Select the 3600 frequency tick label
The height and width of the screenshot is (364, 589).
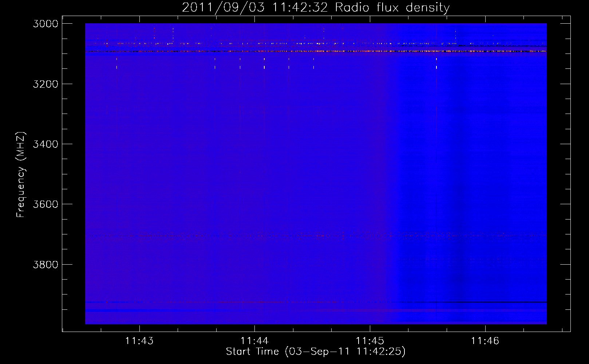(46, 204)
